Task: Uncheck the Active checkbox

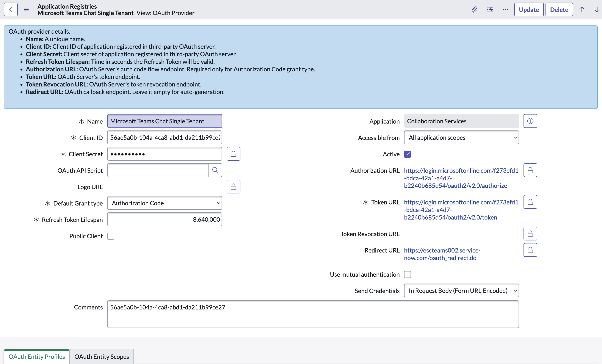Action: (x=408, y=154)
